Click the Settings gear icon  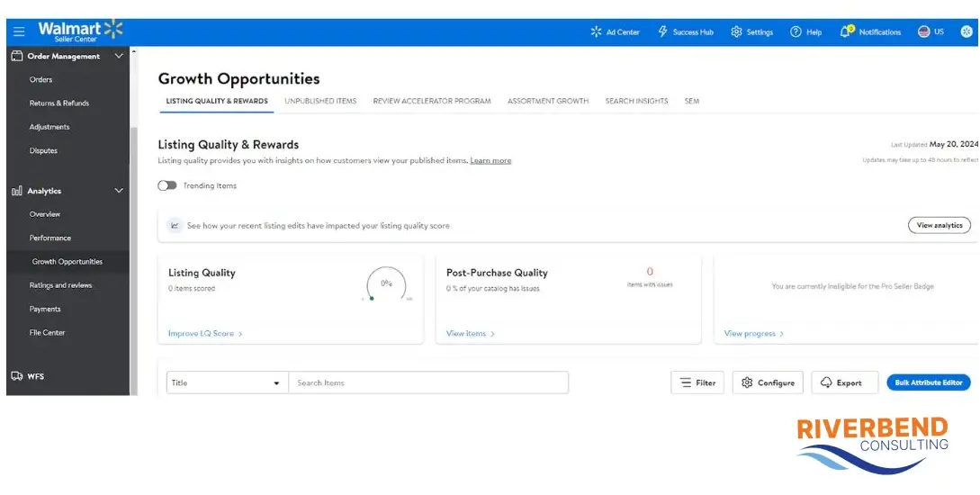[737, 31]
